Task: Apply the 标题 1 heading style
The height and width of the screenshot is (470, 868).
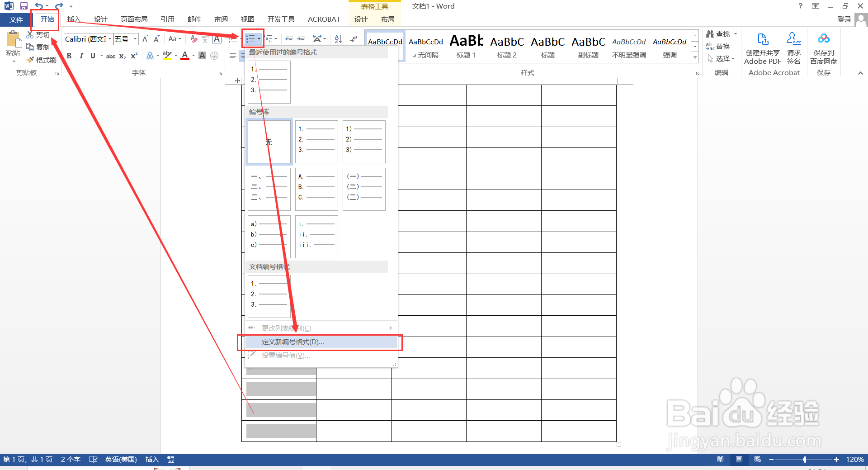Action: coord(466,47)
